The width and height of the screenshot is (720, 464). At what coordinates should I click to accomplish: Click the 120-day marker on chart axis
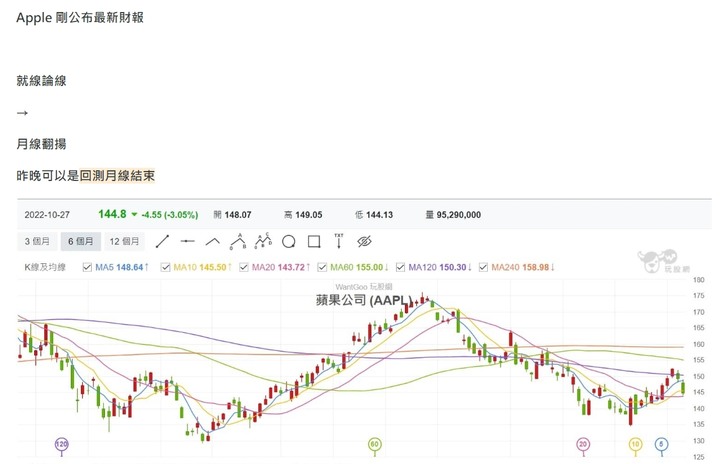click(x=62, y=444)
